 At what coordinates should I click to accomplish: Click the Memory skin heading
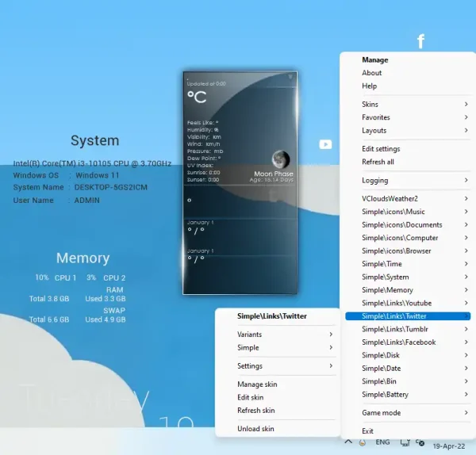click(83, 258)
